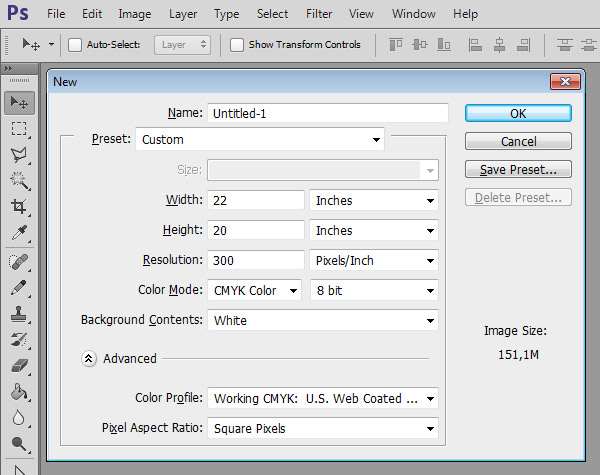The image size is (600, 475).
Task: Toggle Show Transform Controls checkbox
Action: coord(237,45)
